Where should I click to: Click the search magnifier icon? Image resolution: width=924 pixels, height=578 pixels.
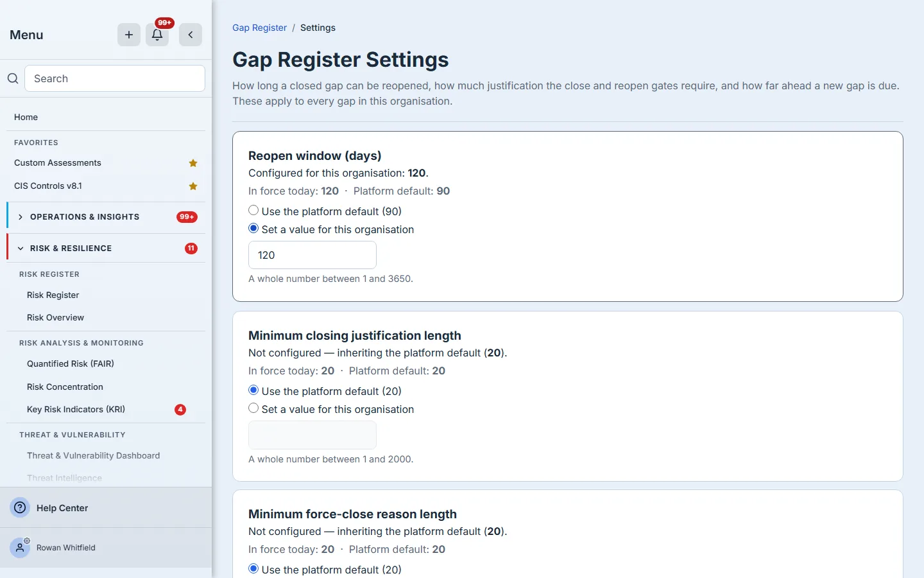tap(13, 78)
